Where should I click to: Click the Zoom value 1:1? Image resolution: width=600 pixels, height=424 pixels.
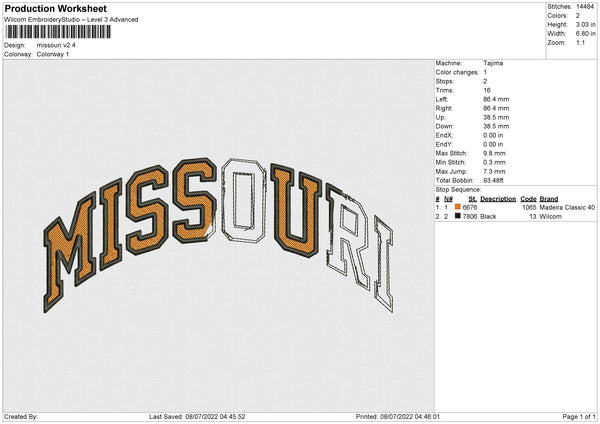pyautogui.click(x=580, y=42)
